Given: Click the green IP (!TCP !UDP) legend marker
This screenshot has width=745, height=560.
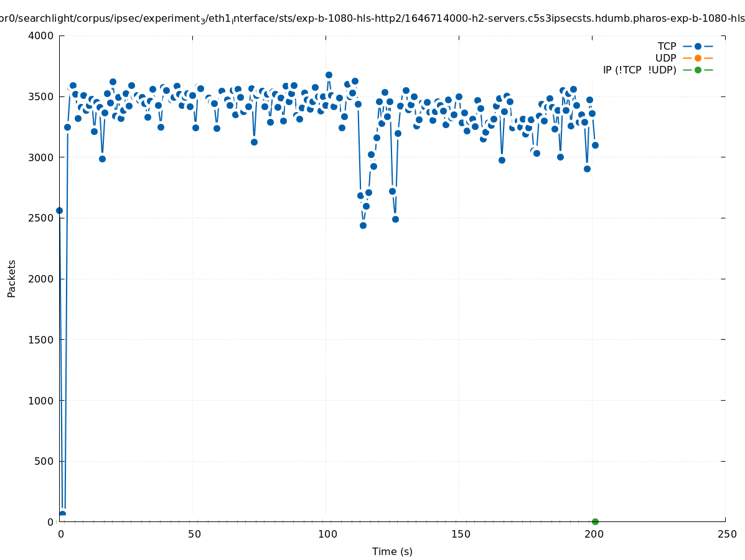Looking at the screenshot, I should tap(698, 70).
